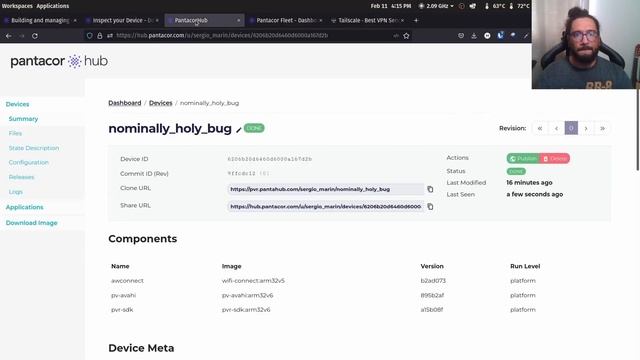Switch to Inspect your Device tab

pyautogui.click(x=122, y=20)
